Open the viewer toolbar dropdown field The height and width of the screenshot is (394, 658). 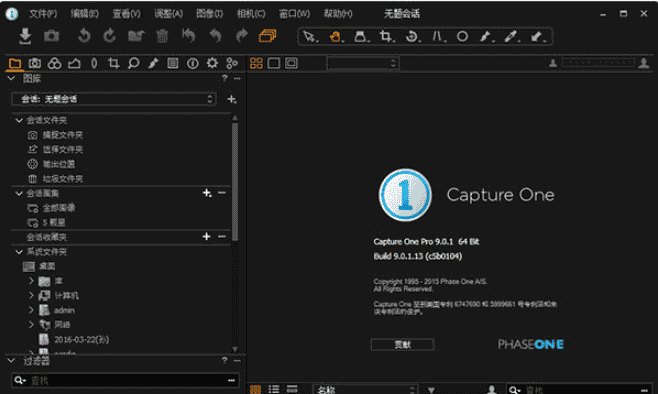tap(363, 63)
